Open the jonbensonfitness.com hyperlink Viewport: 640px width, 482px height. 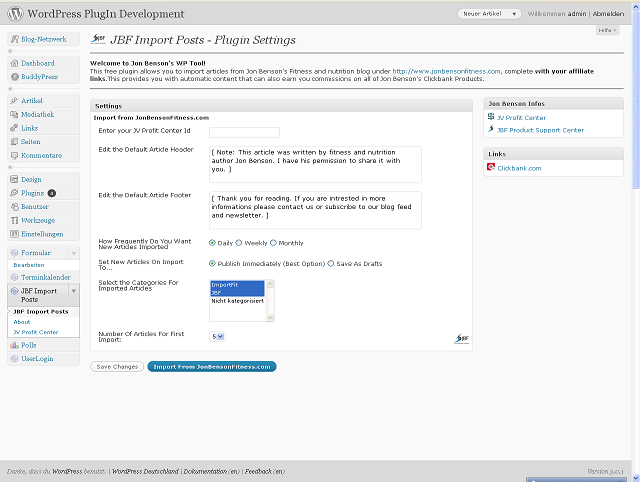tap(446, 71)
